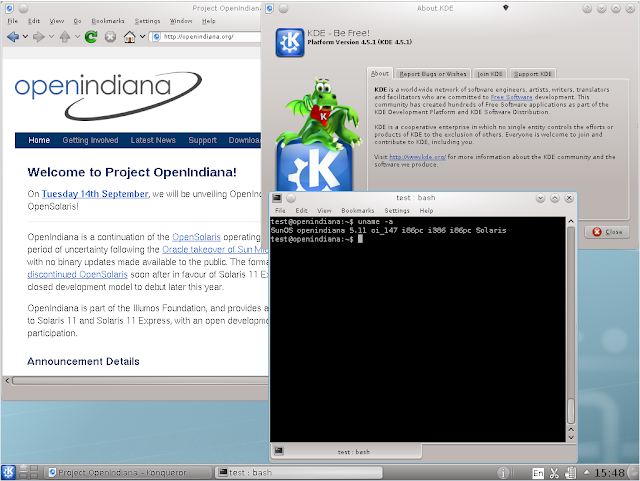Select the 'test : bash' terminal session tab
The width and height of the screenshot is (640, 481).
(347, 452)
